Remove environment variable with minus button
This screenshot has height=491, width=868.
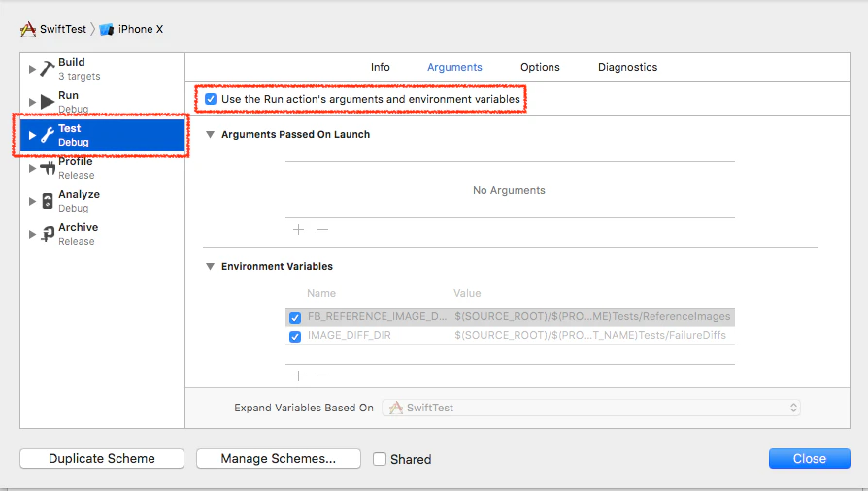(x=322, y=376)
